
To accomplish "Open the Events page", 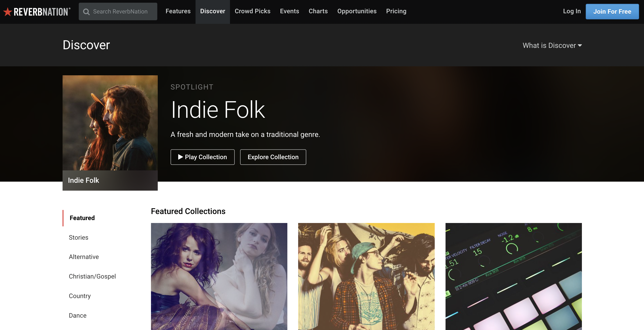I will click(290, 11).
